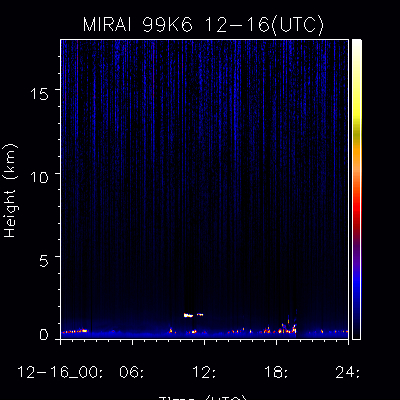Click the "5" height axis value

coord(44,261)
